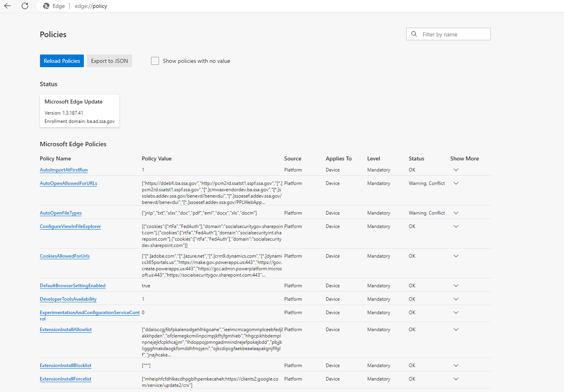The height and width of the screenshot is (392, 564).
Task: Open the DefaultBrowserSettingEnabled policy link
Action: (x=72, y=285)
